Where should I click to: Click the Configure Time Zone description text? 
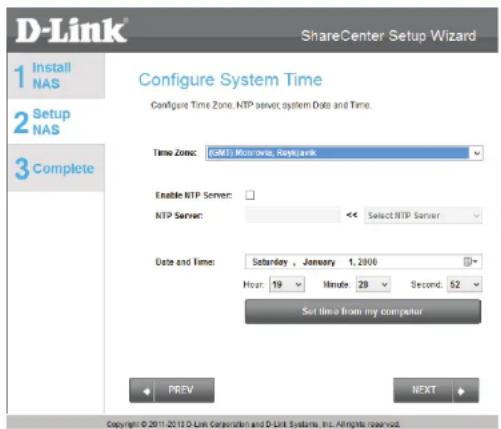261,105
